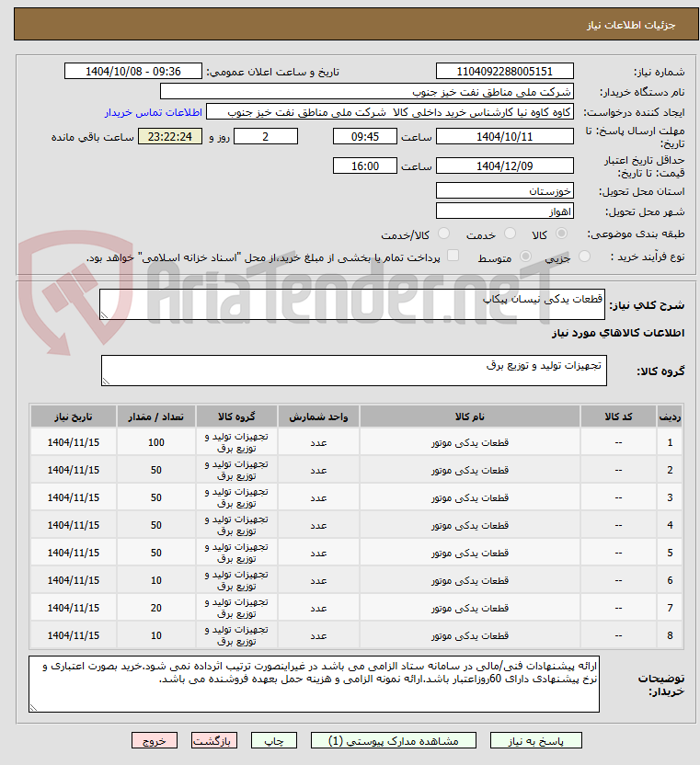
Task: Select the جزیی purchase type radio
Action: click(x=584, y=257)
